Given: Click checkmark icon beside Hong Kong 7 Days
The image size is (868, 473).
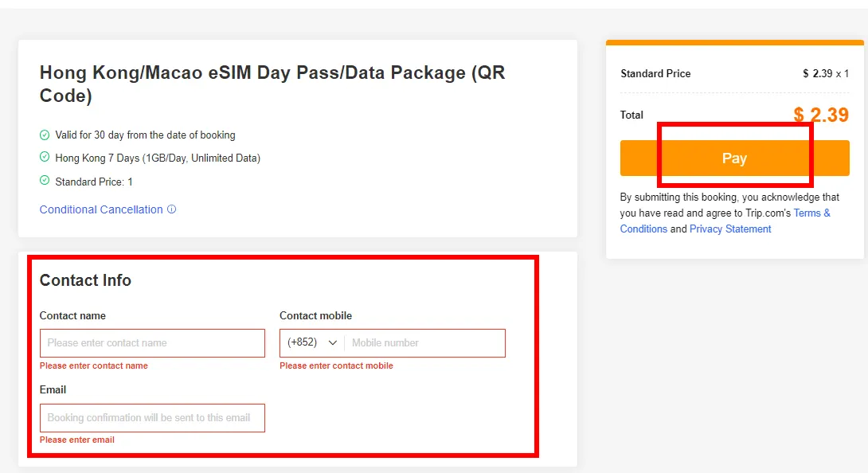Looking at the screenshot, I should coord(45,158).
